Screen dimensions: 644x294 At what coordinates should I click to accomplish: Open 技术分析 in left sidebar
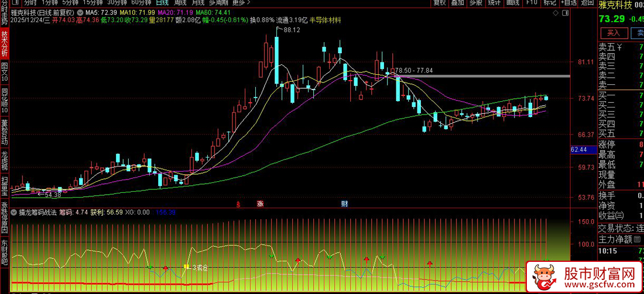click(5, 43)
